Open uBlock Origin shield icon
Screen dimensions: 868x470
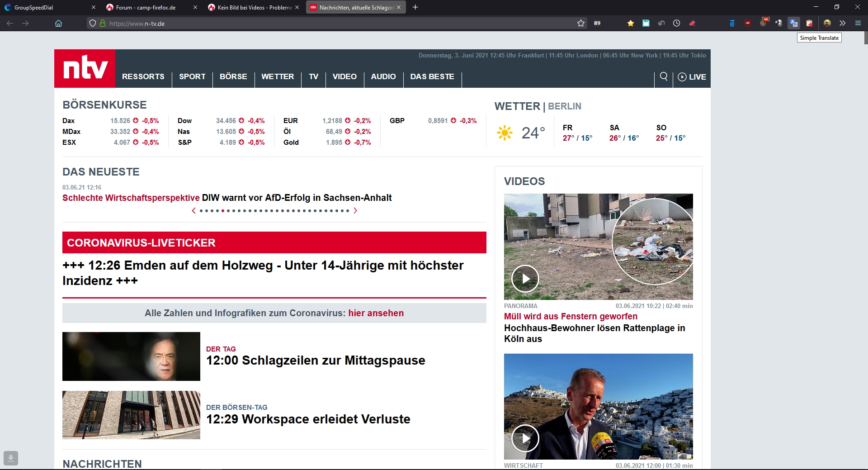point(748,23)
